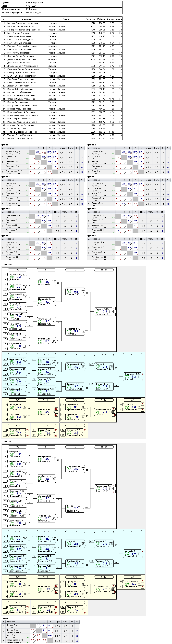Click the Рейтинг column header in participants table
The image size is (172, 644).
[101, 19]
